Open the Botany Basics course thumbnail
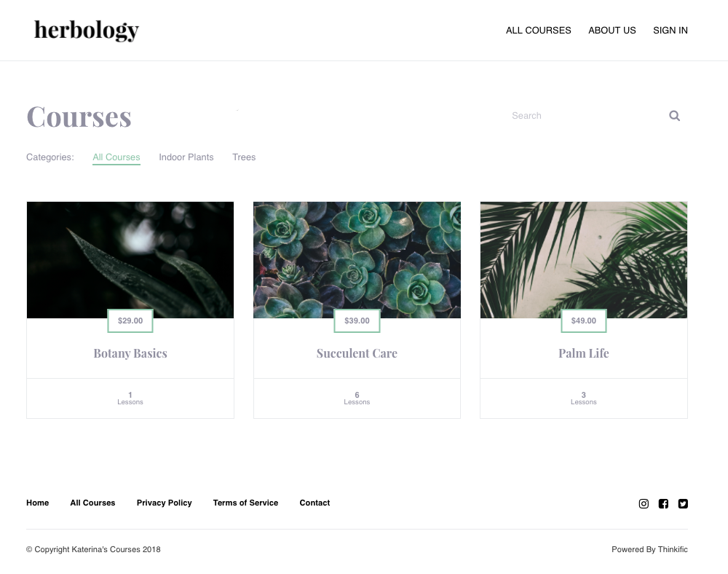 130,259
